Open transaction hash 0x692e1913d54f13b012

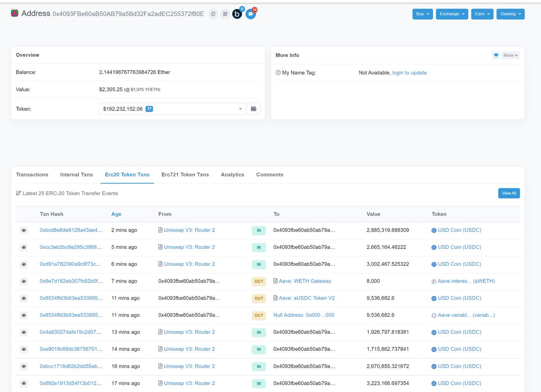point(71,383)
